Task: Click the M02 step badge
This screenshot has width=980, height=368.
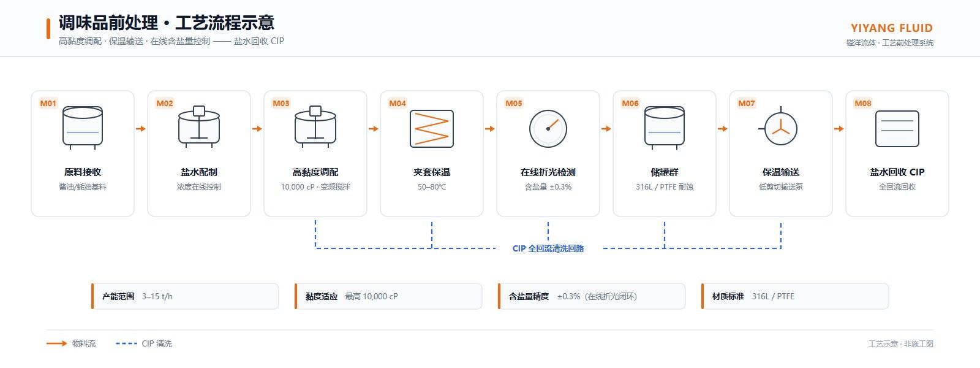Action: tap(165, 103)
